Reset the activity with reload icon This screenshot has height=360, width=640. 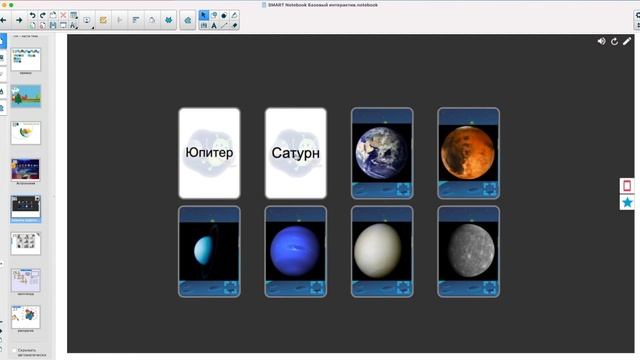tap(614, 41)
